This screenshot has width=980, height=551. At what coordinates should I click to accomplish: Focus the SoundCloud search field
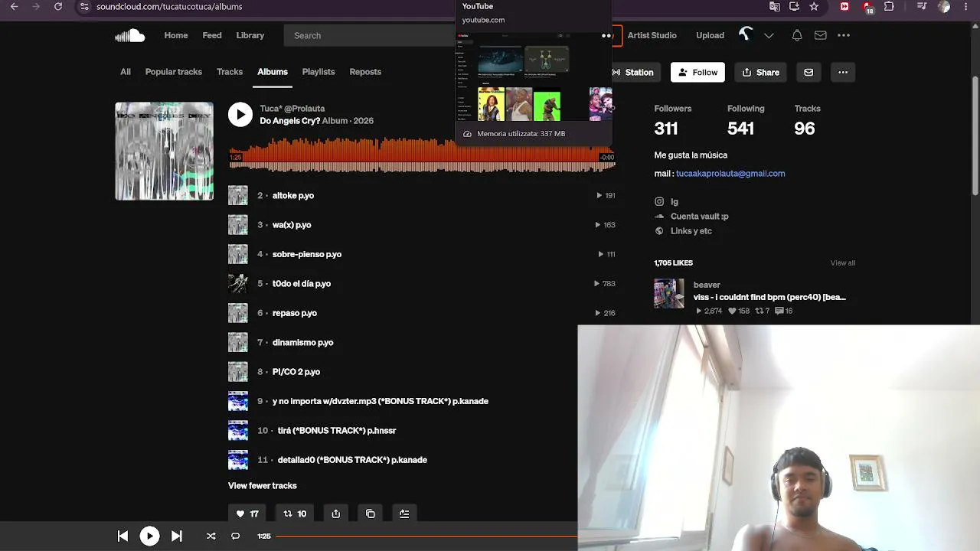pos(370,35)
